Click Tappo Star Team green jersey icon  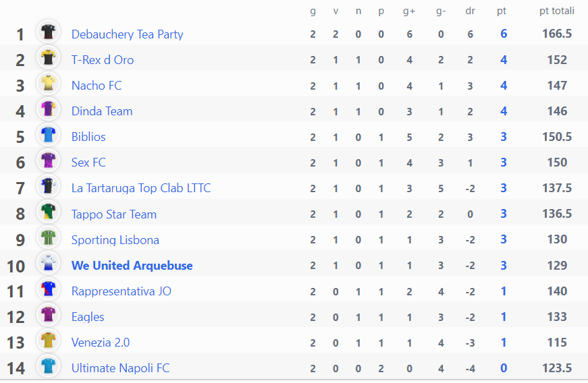[x=48, y=212]
